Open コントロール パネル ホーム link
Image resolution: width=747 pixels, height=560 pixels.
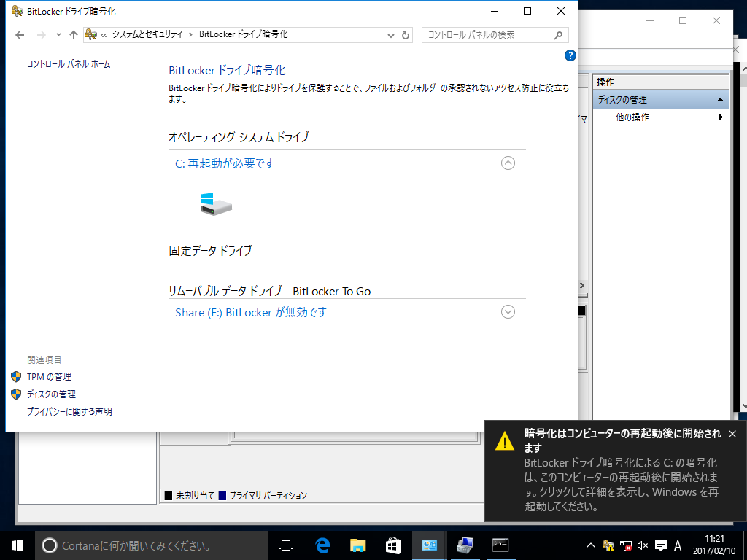pos(69,64)
